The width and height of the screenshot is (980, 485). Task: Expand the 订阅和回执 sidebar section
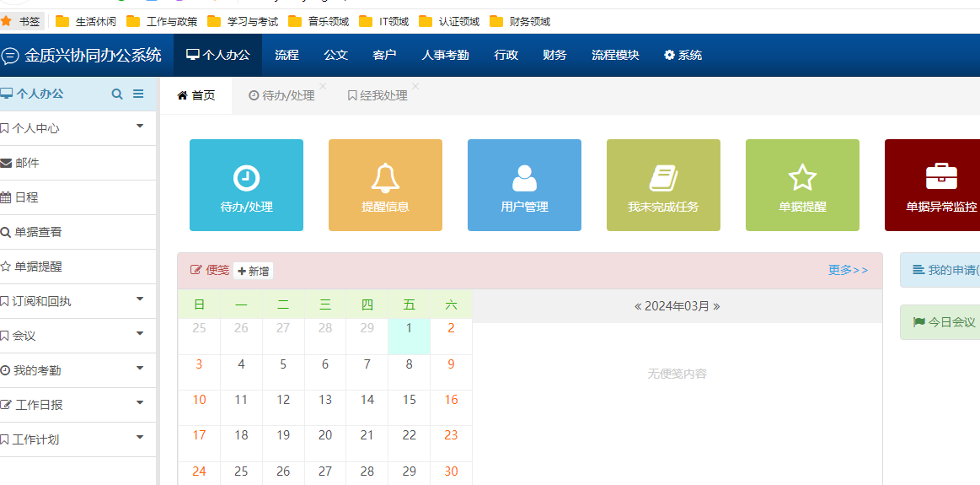[x=78, y=301]
